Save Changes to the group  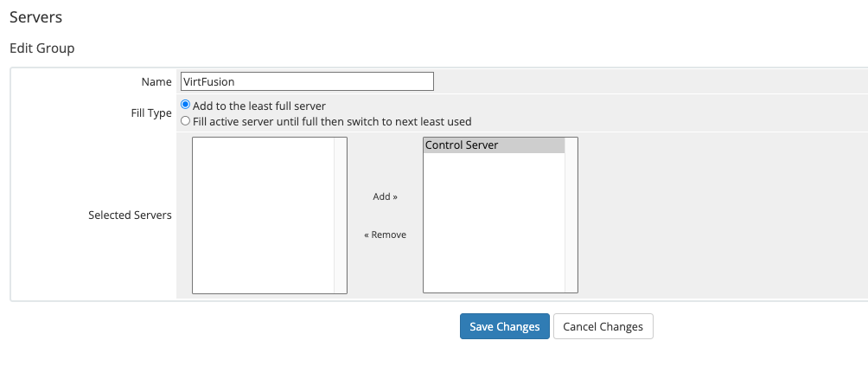point(505,326)
